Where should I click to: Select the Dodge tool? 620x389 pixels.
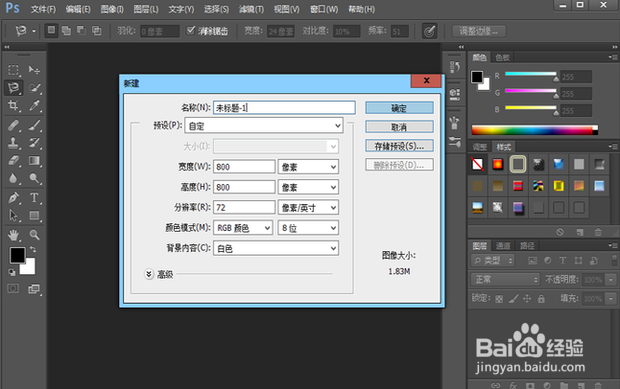click(34, 178)
